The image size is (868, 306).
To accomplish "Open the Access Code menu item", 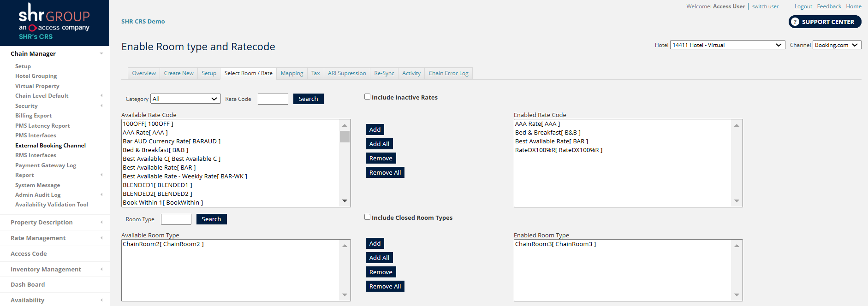I will point(29,253).
